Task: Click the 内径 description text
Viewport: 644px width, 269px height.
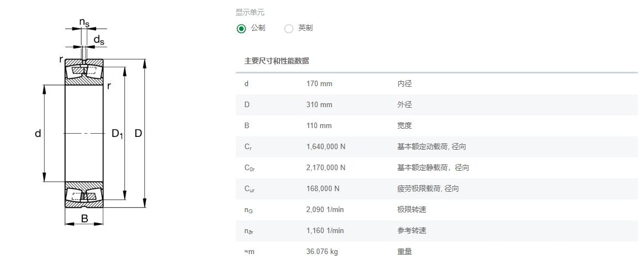Action: 404,84
